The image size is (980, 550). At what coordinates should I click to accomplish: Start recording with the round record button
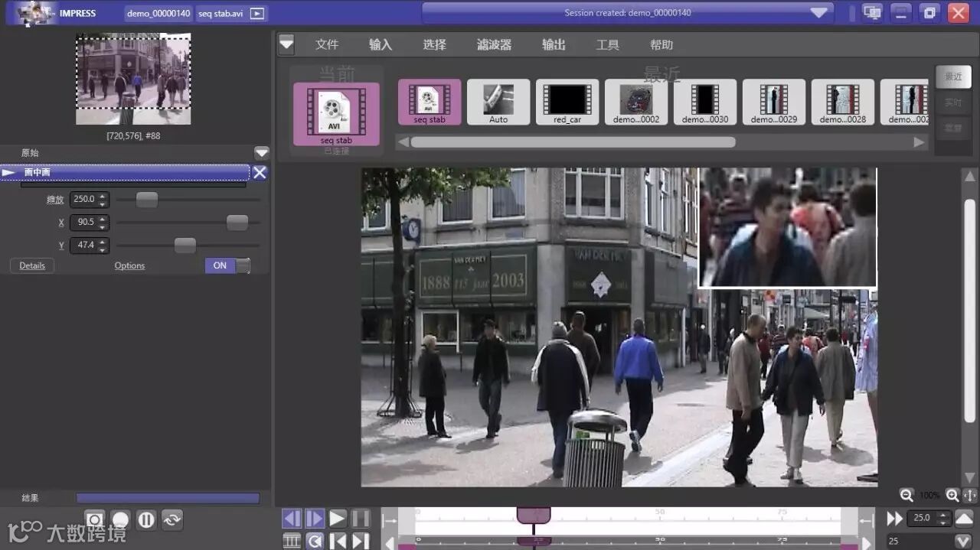120,520
